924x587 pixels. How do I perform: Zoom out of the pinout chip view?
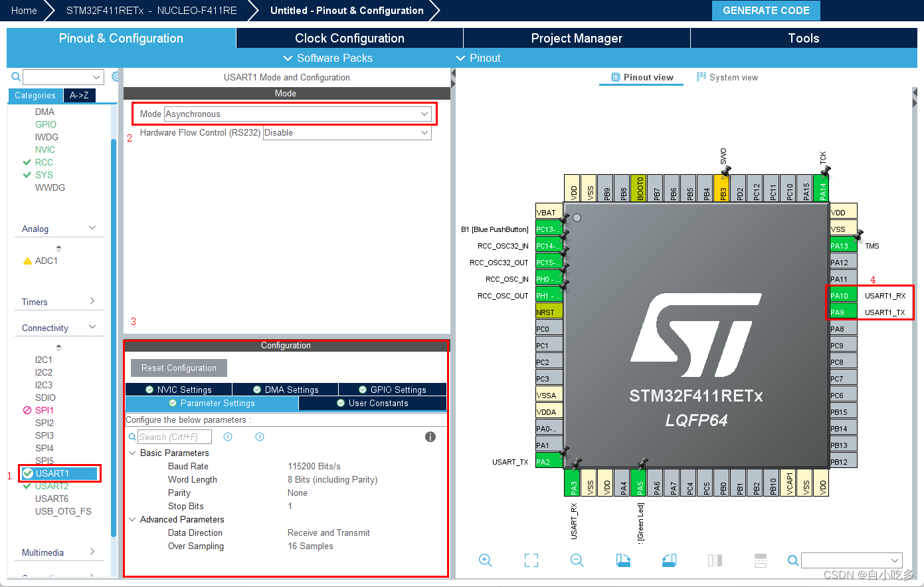(x=577, y=560)
